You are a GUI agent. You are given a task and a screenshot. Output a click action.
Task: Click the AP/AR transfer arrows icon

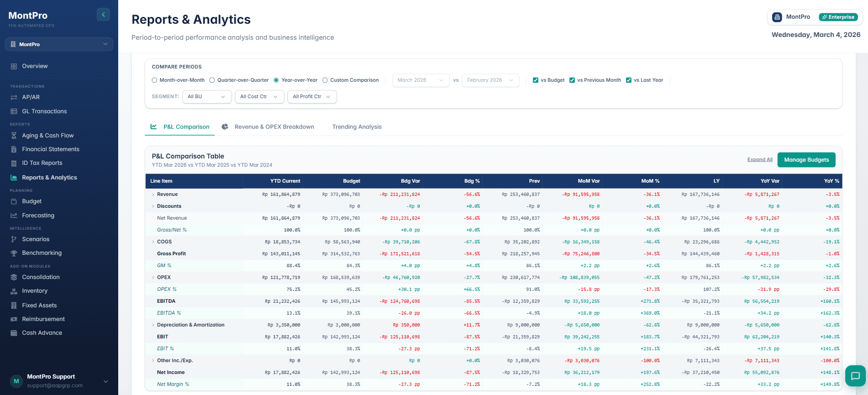(14, 97)
